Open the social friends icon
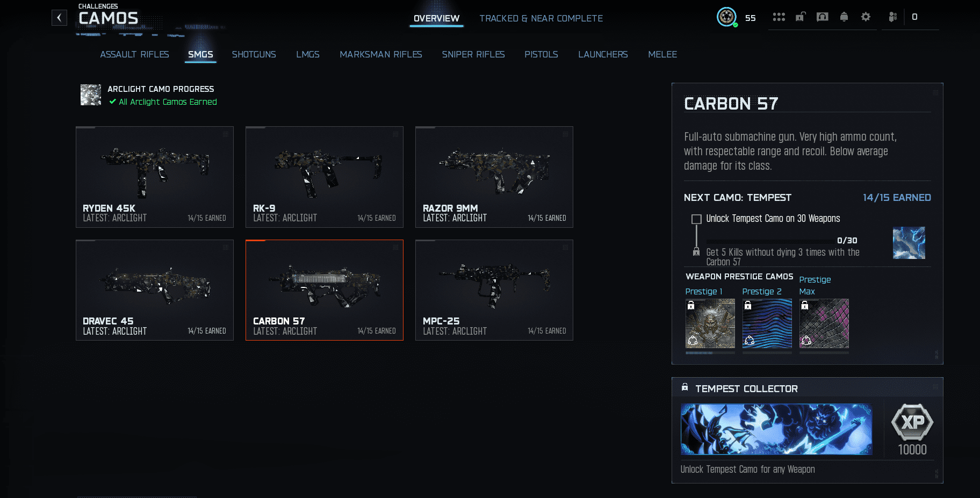Image resolution: width=980 pixels, height=498 pixels. (892, 17)
